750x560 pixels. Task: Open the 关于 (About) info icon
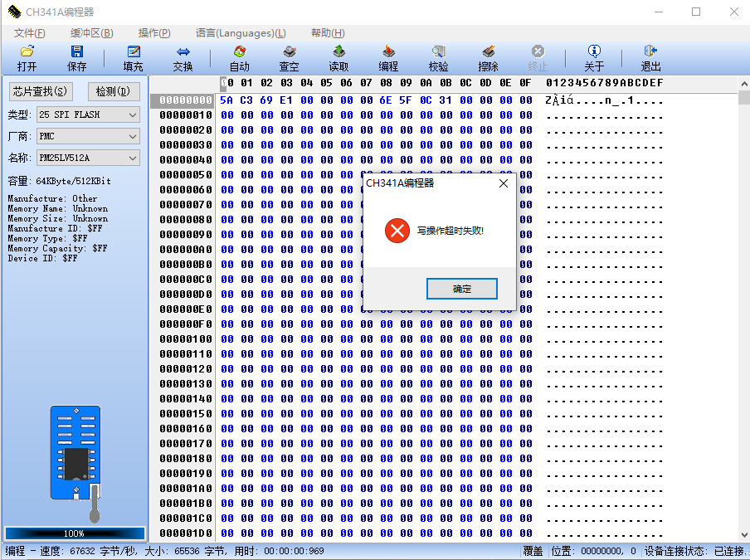(594, 51)
